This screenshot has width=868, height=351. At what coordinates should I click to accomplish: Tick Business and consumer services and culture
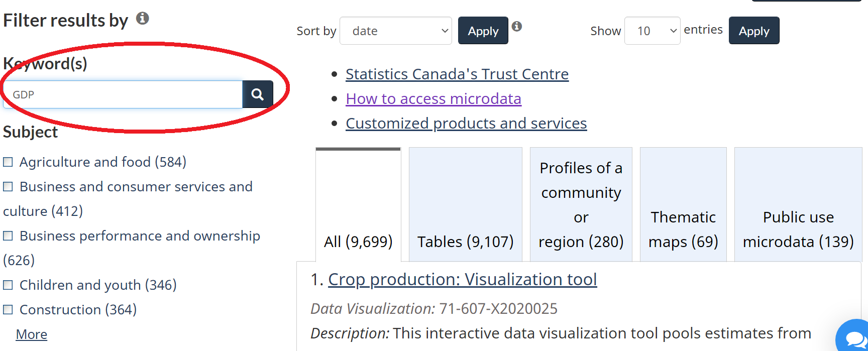[x=8, y=187]
